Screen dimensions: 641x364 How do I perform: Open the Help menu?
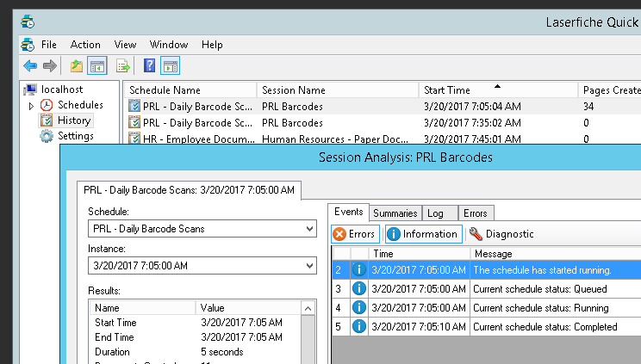pyautogui.click(x=212, y=45)
